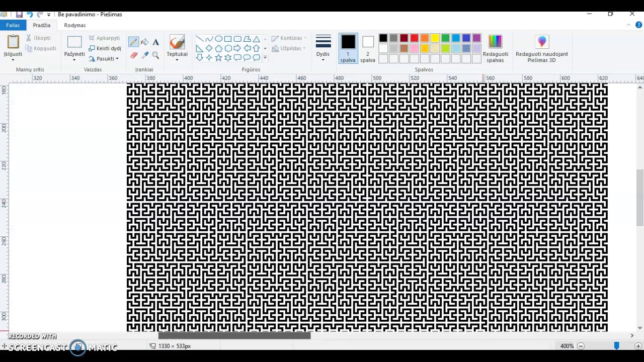Click the Pažymėti dashed rectangle selection icon

pos(74,42)
